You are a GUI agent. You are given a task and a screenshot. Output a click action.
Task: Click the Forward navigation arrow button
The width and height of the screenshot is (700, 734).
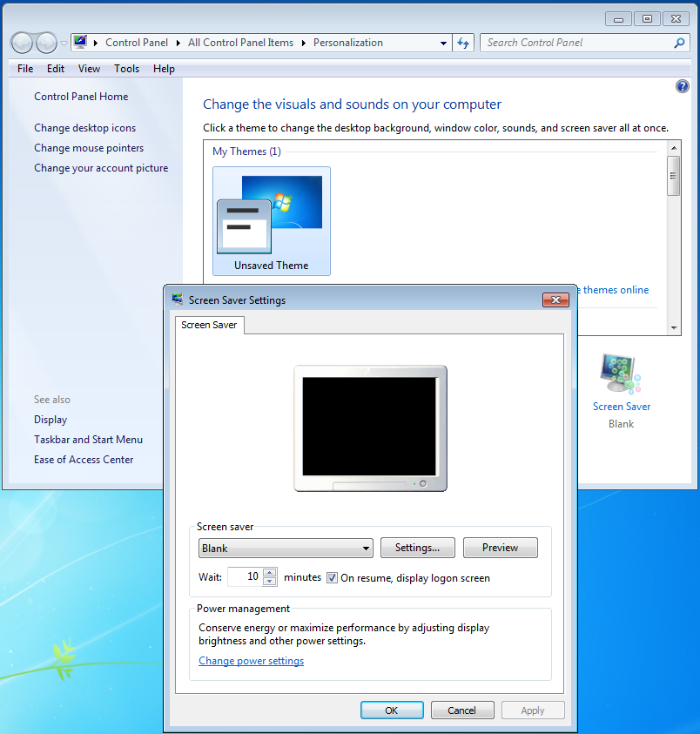coord(46,43)
